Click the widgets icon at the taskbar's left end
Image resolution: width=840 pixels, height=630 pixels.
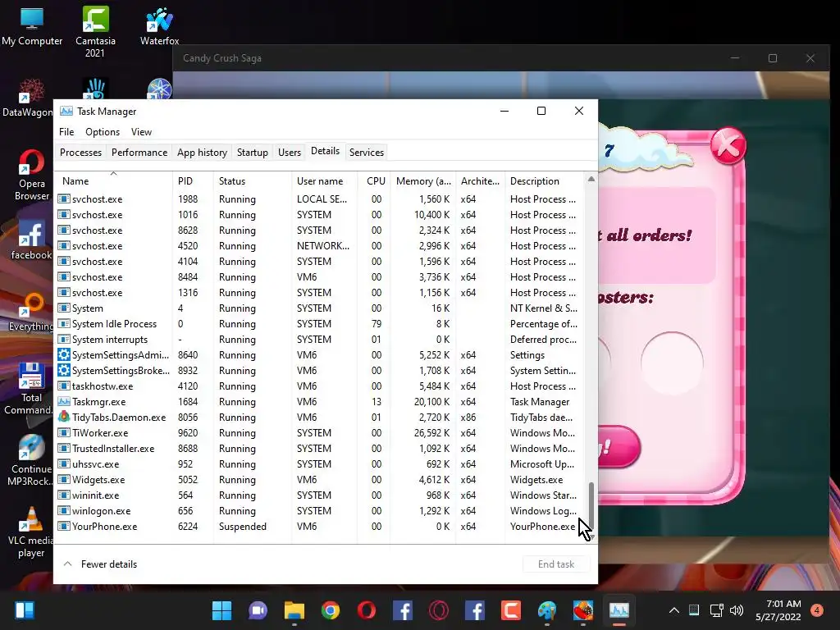coord(25,610)
